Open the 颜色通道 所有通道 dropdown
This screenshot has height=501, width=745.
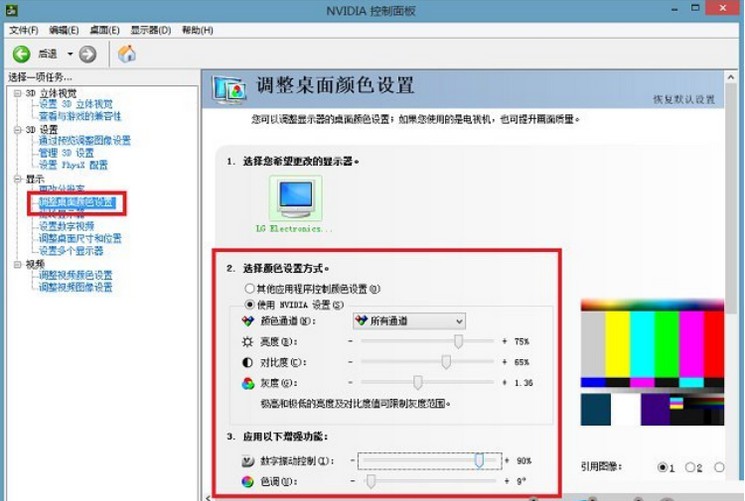pos(408,321)
